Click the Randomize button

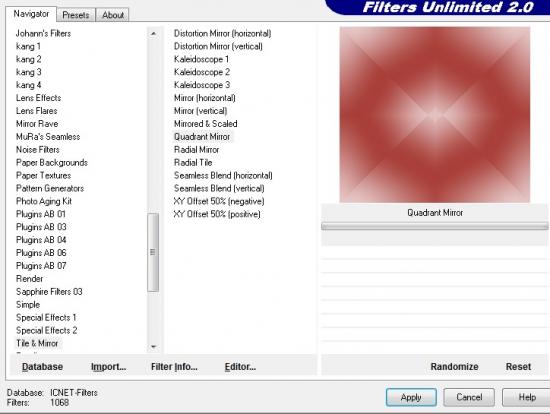454,367
